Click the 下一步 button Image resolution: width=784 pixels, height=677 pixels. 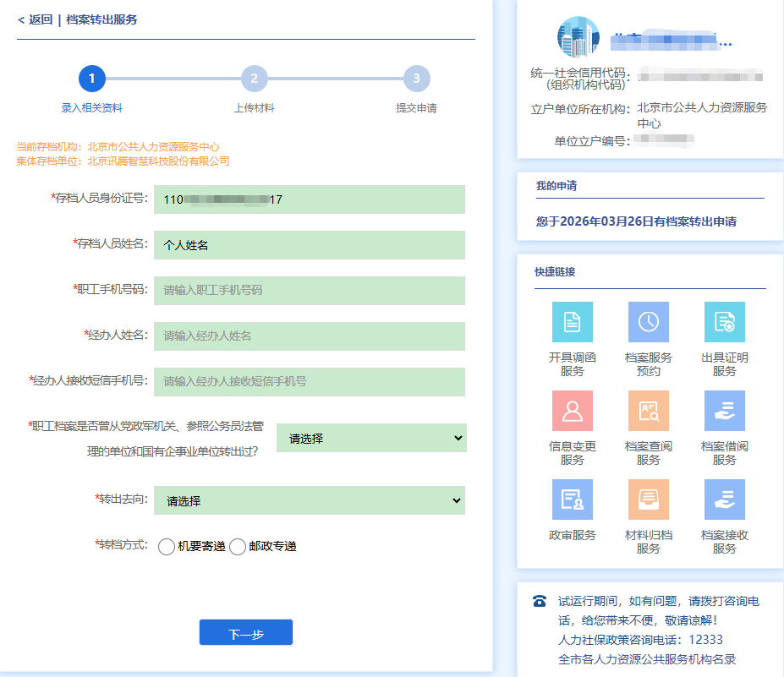tap(245, 633)
